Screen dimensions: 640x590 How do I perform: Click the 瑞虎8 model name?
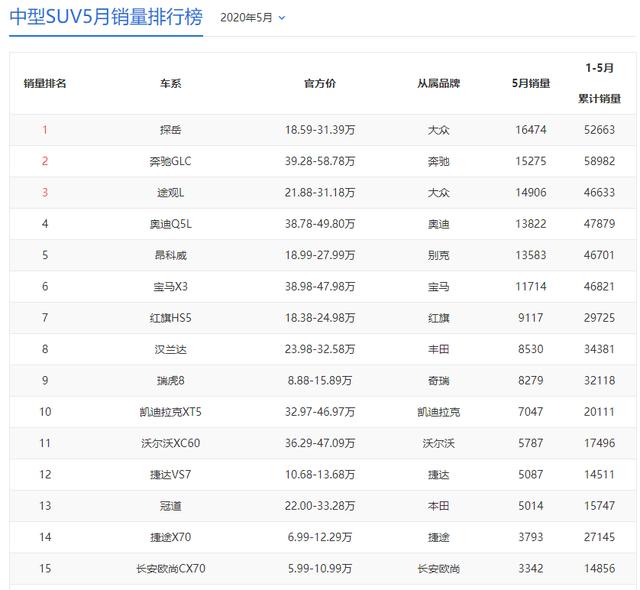pos(171,381)
